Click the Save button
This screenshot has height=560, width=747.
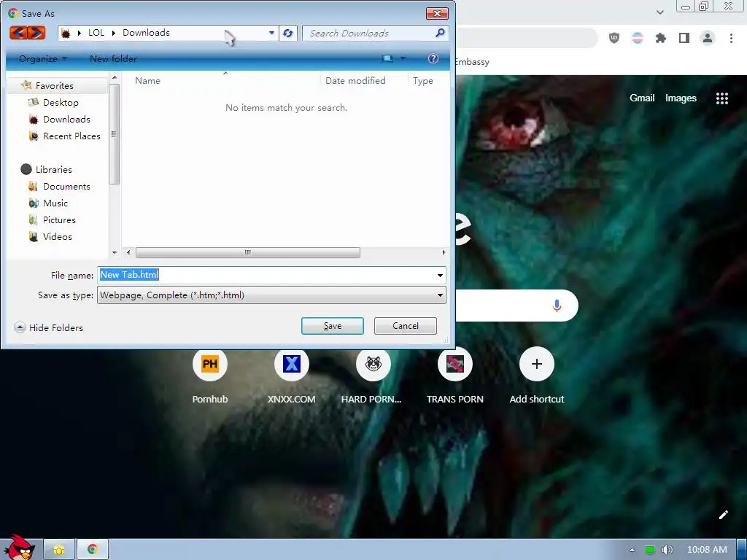[x=333, y=326]
